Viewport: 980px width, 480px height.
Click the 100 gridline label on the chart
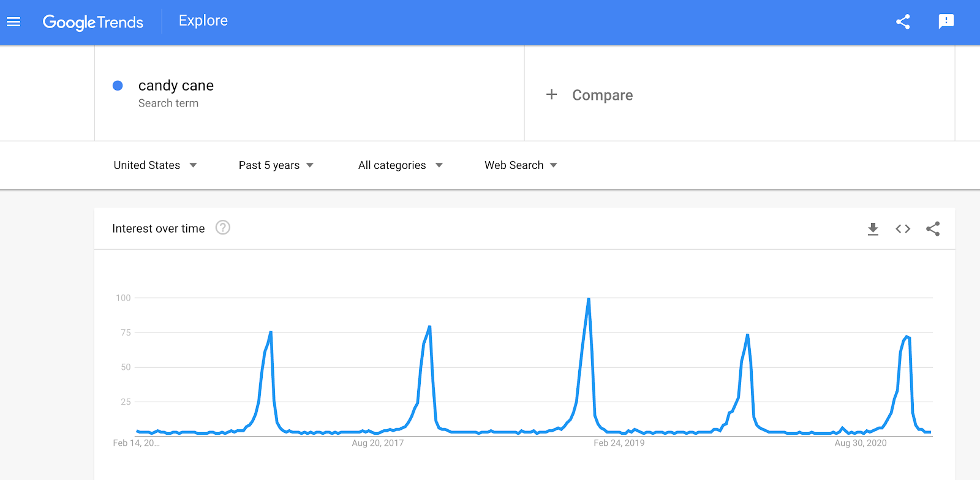124,298
